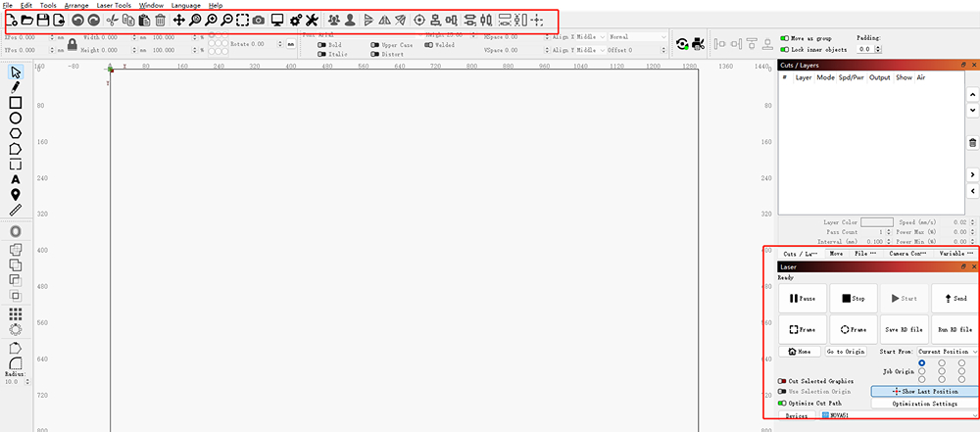The image size is (980, 432).
Task: Open the Laser Tools menu
Action: pyautogui.click(x=114, y=5)
